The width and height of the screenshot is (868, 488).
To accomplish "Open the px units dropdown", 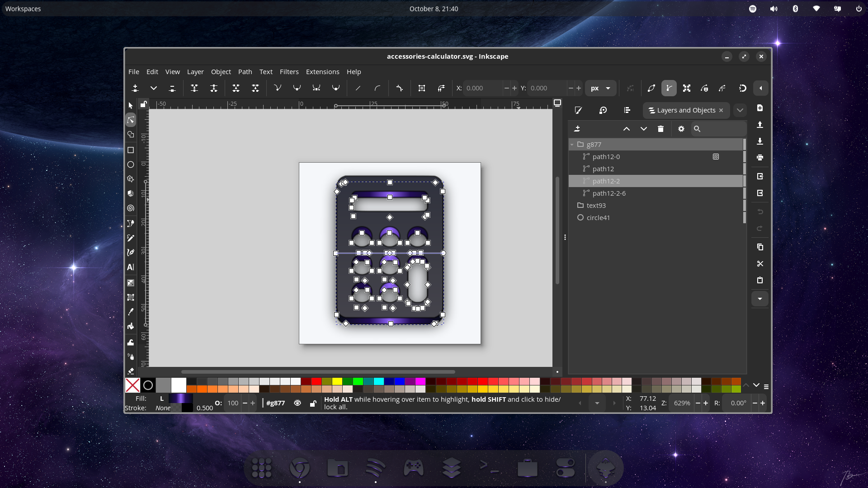I will pyautogui.click(x=600, y=88).
